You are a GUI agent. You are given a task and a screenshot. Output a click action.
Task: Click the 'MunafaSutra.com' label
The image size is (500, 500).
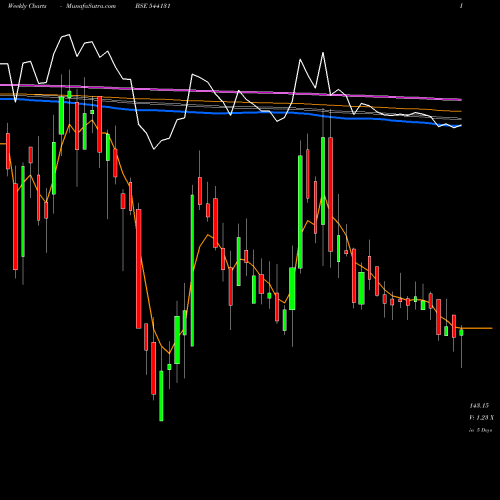click(x=91, y=6)
